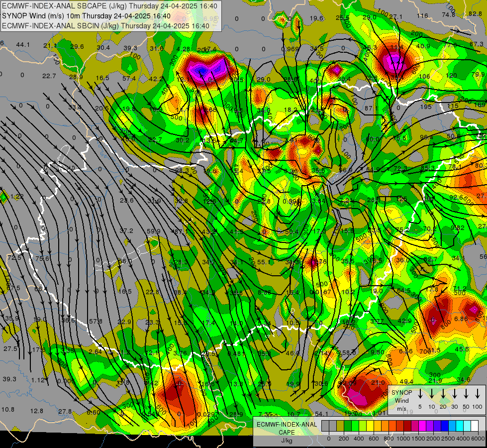Click the map value '72.5'
This screenshot has height=448, width=487.
click(14, 258)
